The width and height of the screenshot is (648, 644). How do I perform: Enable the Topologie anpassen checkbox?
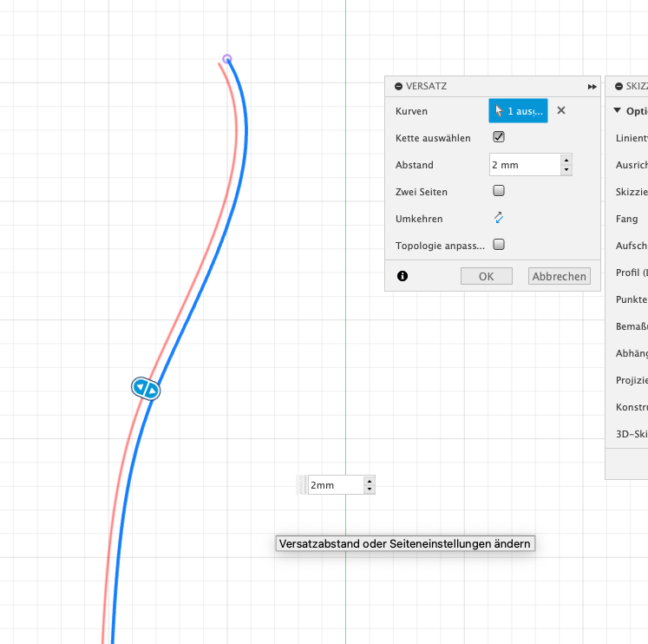(499, 245)
